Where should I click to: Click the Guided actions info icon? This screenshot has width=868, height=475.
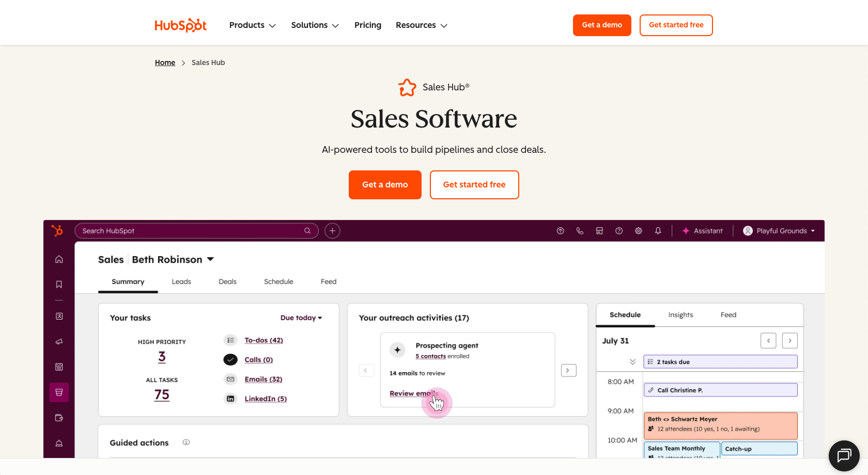(186, 442)
